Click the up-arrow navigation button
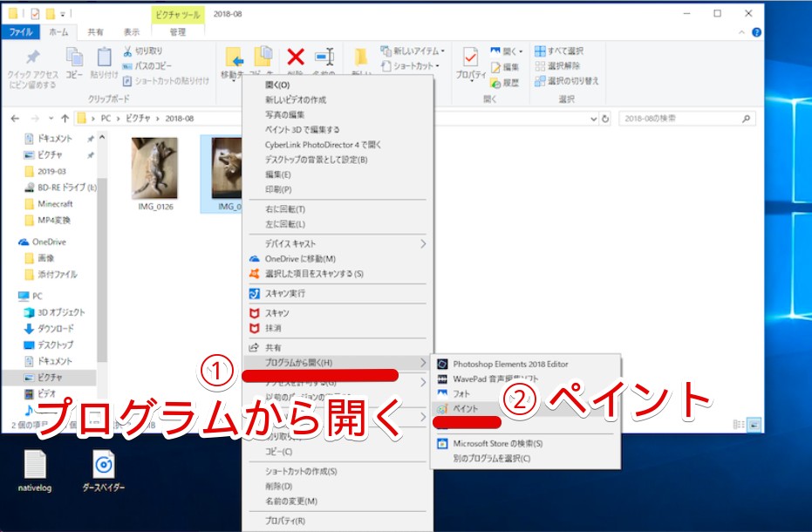The width and height of the screenshot is (812, 532). pos(65,119)
